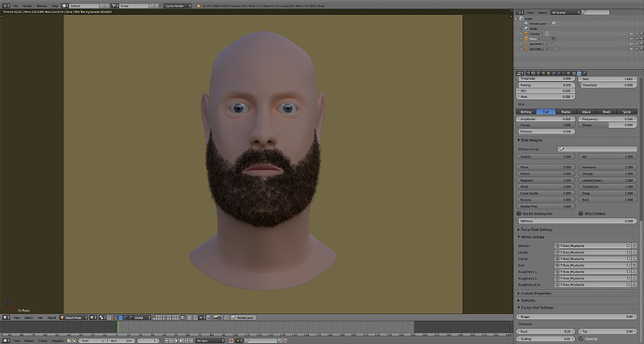Click the red auto-keyframe record button
This screenshot has width=644, height=344.
point(231,340)
